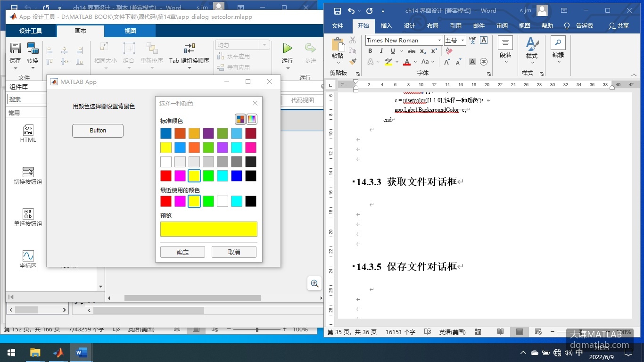Click the 保存 floppy icon in App Designer
This screenshot has width=644, height=362.
pos(15,48)
